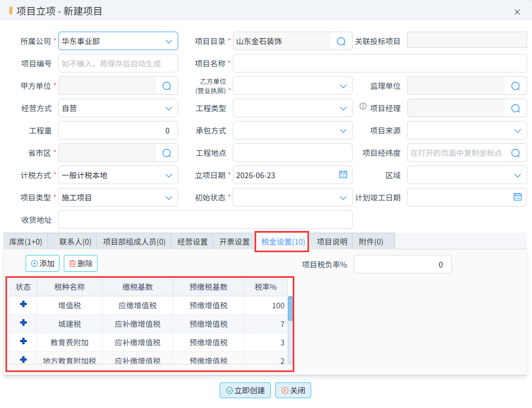Open the 项目来源 dropdown
The image size is (532, 408).
[x=517, y=131]
